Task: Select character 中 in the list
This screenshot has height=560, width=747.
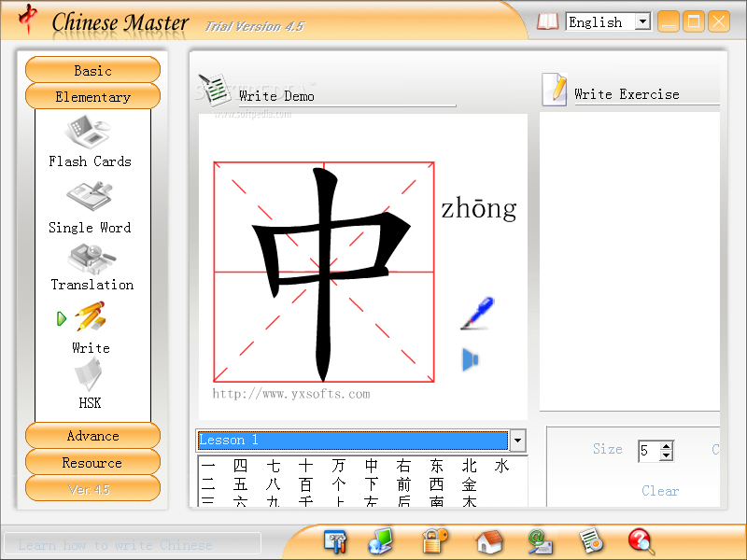Action: [371, 466]
